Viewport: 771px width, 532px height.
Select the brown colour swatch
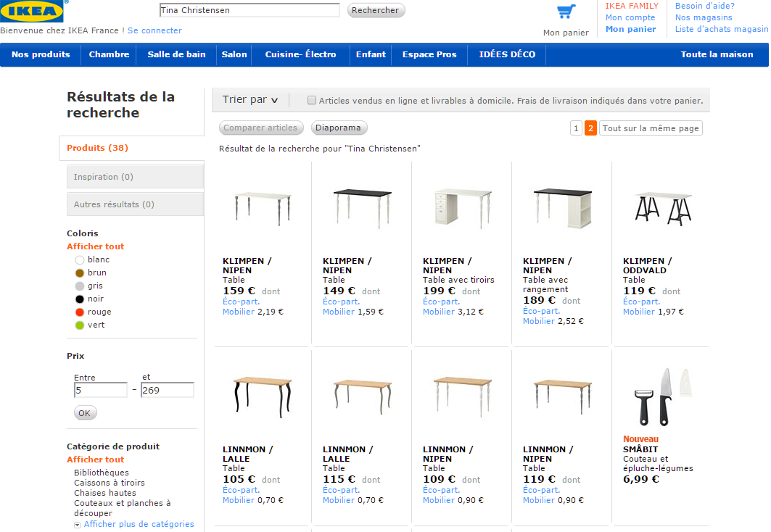[80, 273]
